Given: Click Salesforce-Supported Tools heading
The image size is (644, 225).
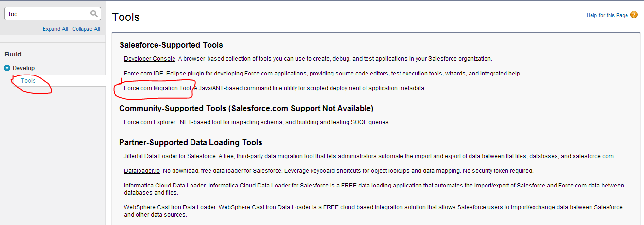Looking at the screenshot, I should click(171, 45).
